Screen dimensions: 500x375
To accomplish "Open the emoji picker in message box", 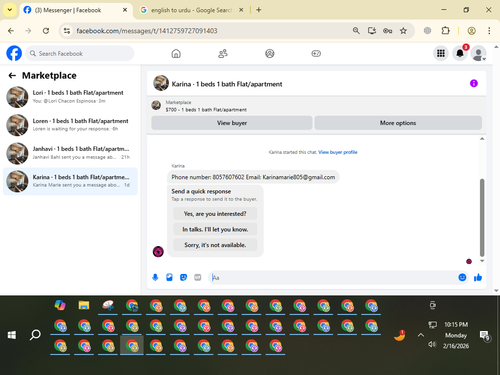I will click(x=462, y=277).
